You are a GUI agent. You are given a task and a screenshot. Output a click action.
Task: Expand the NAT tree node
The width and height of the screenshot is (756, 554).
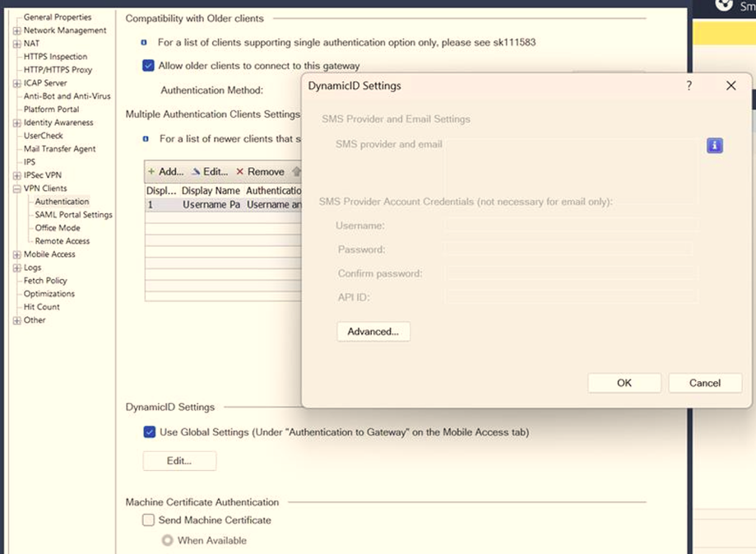[17, 44]
